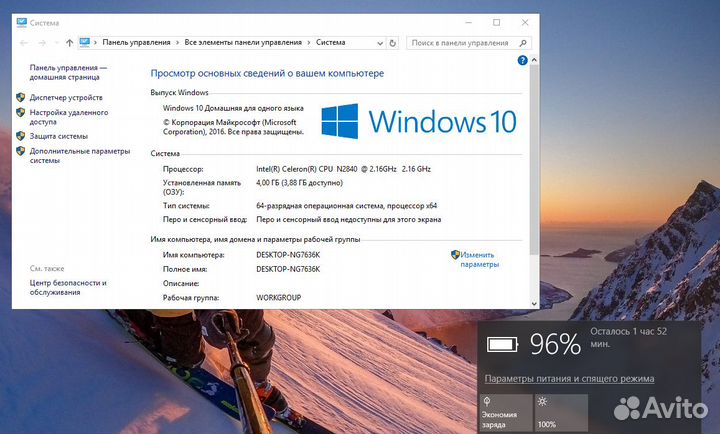This screenshot has width=720, height=434.
Task: Click the shield icon beside Изменить параметры
Action: coord(455,254)
